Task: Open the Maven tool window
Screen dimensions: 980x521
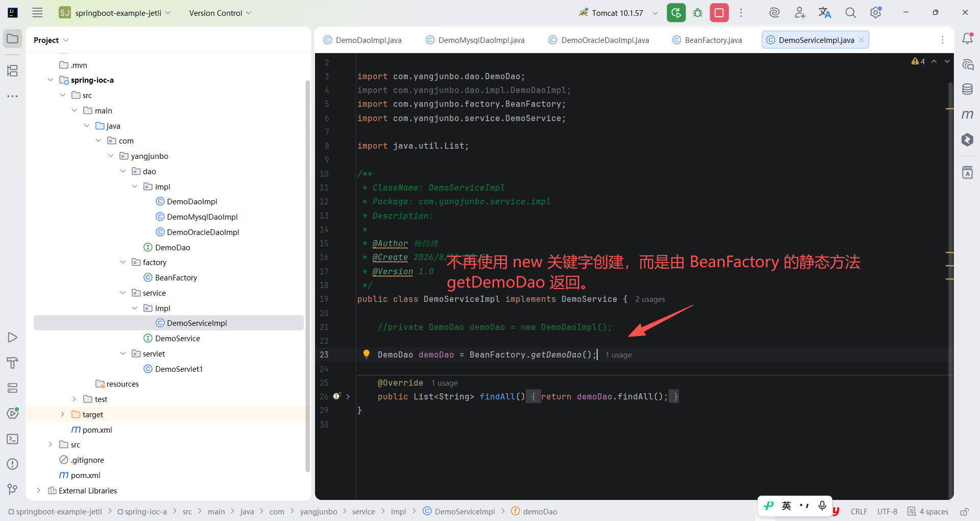Action: (967, 114)
